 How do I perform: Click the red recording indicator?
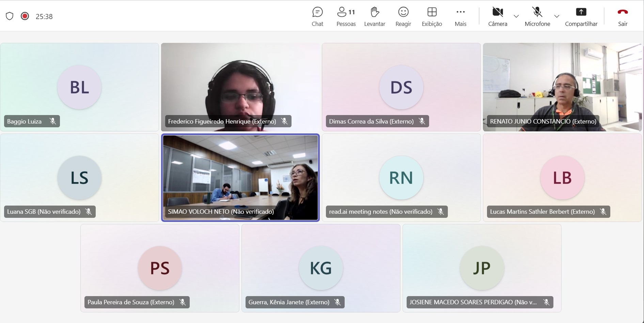coord(25,16)
